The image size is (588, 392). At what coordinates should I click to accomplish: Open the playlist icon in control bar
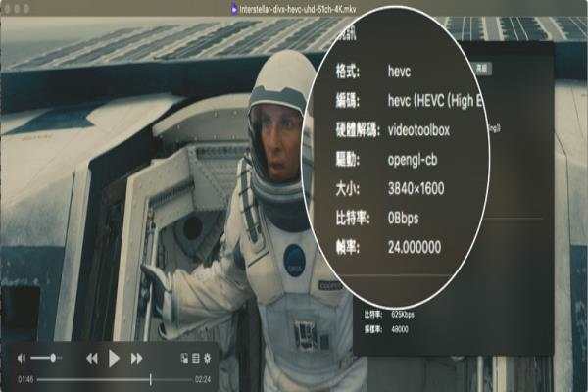point(196,359)
